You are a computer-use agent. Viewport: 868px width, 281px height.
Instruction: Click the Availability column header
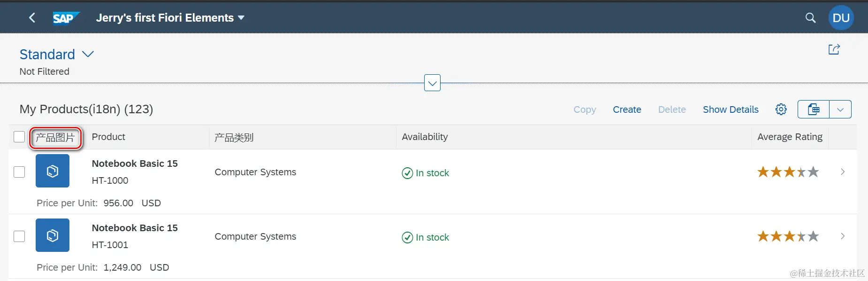(425, 137)
